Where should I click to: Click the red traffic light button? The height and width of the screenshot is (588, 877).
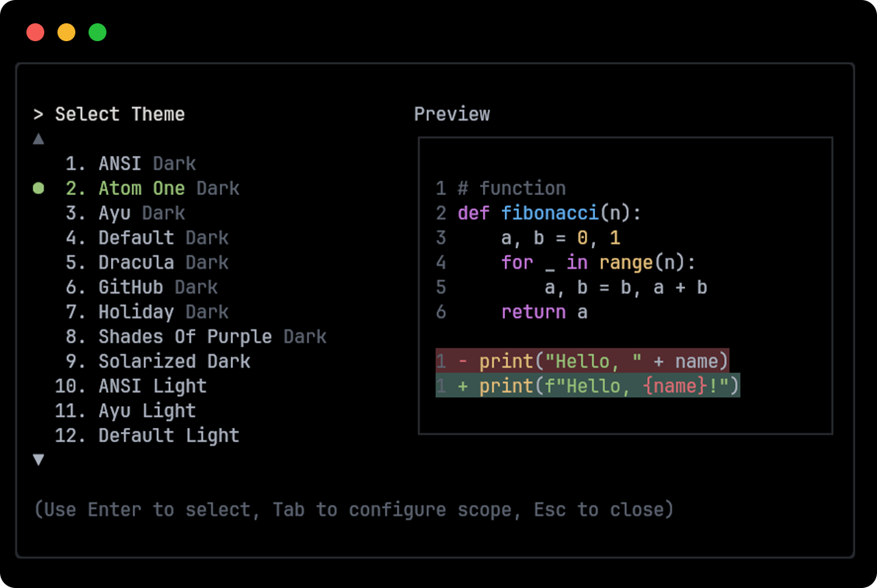pos(35,32)
